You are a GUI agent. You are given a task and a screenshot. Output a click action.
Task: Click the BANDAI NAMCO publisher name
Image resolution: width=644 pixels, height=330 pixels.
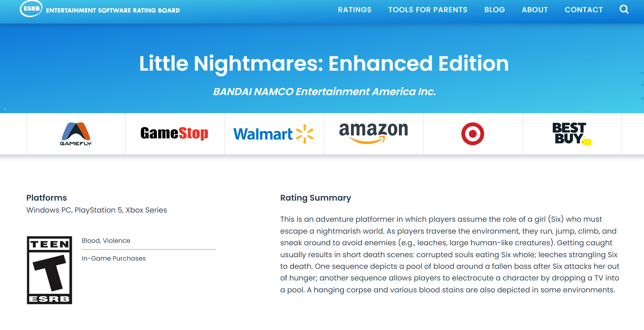tap(324, 91)
